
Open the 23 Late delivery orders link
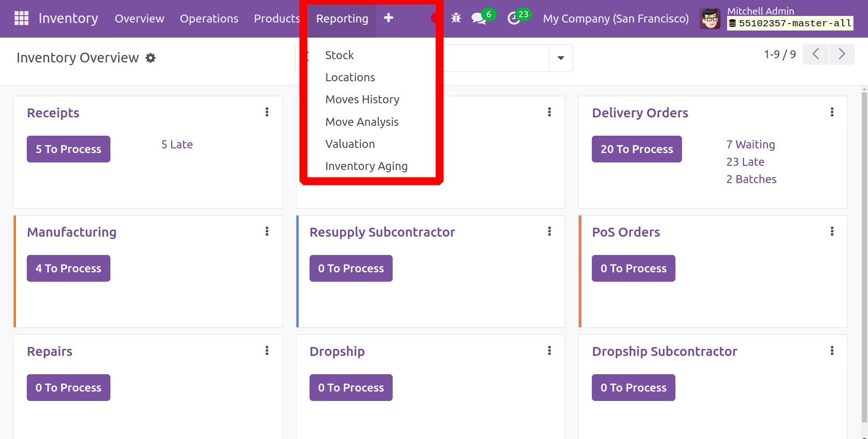pyautogui.click(x=745, y=162)
